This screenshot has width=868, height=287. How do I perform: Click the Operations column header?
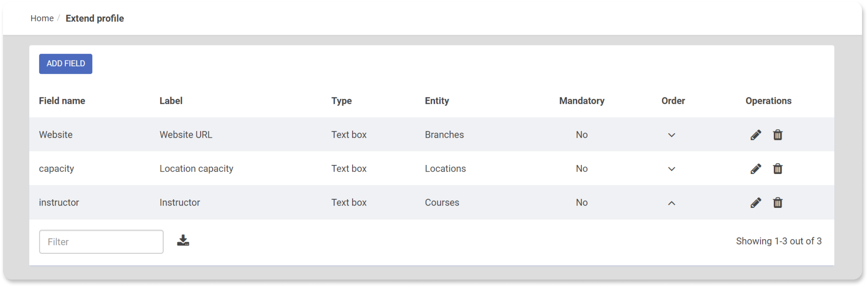[x=768, y=101]
